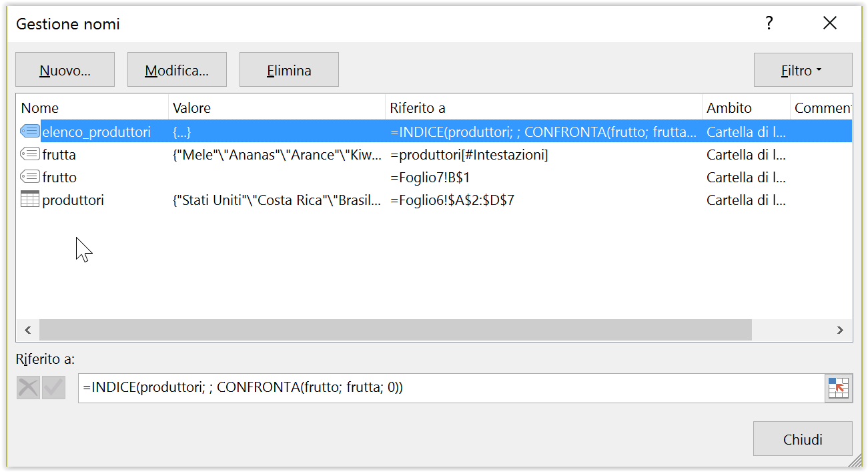Click Chiudi to close the dialog
The width and height of the screenshot is (868, 472).
803,439
